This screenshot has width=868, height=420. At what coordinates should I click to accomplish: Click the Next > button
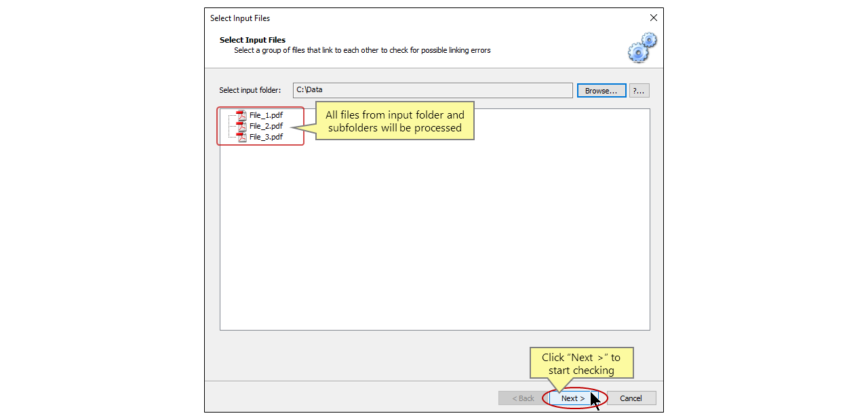point(573,398)
